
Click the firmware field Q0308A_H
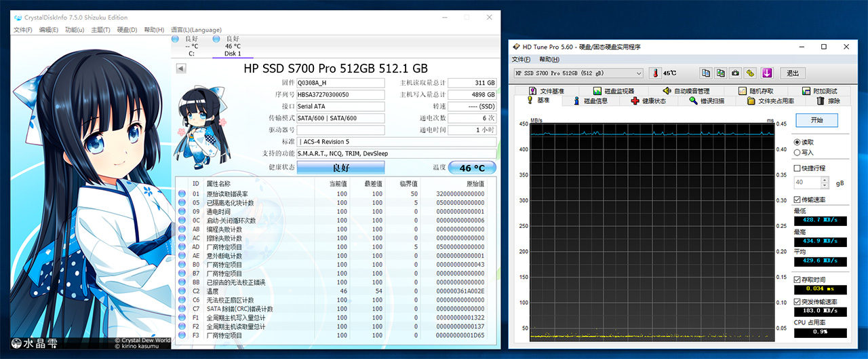tap(340, 83)
